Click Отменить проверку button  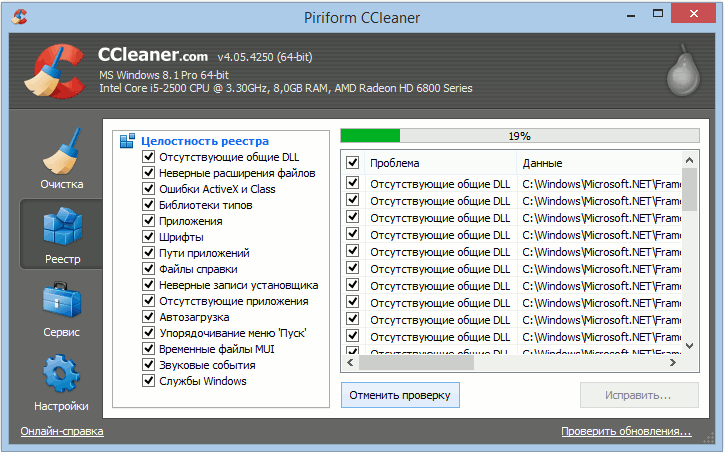(x=400, y=395)
